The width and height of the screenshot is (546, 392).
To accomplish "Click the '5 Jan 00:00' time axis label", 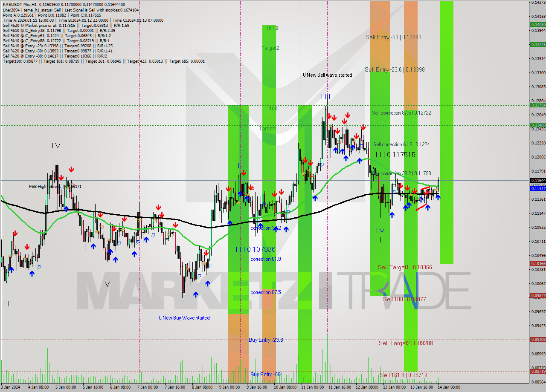I will 65,387.
